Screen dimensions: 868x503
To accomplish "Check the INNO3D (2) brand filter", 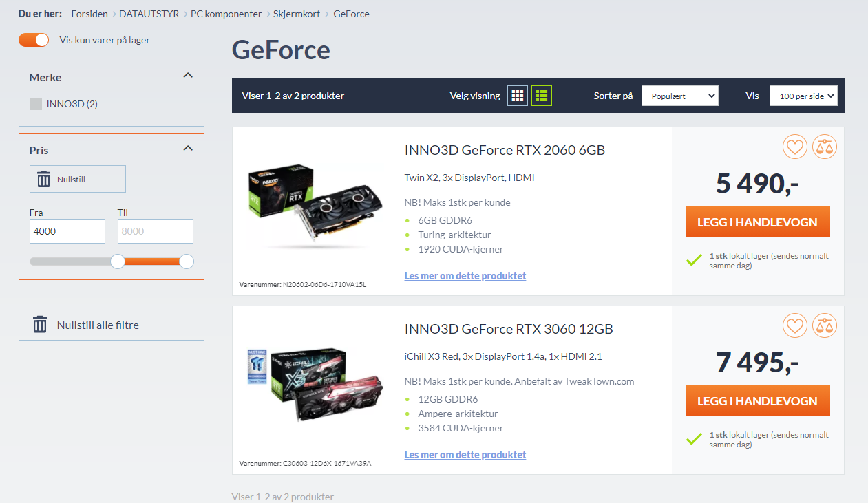I will coord(36,104).
